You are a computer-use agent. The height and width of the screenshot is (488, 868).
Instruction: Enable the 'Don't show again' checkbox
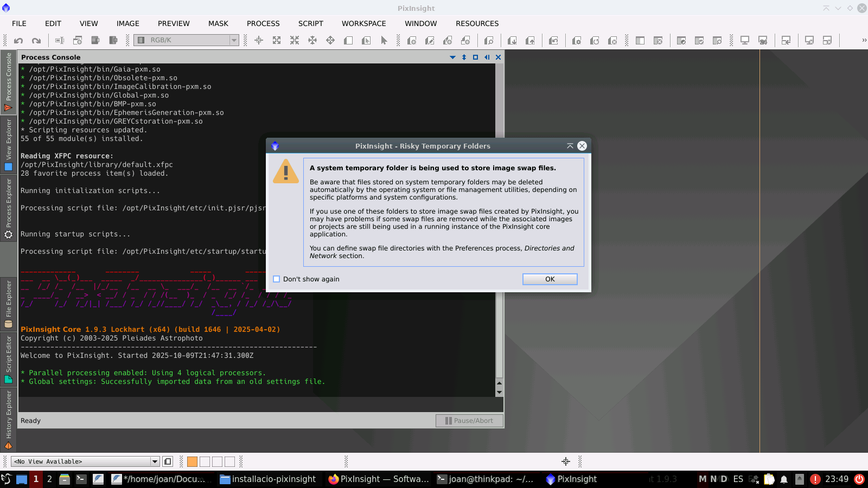[x=277, y=279]
